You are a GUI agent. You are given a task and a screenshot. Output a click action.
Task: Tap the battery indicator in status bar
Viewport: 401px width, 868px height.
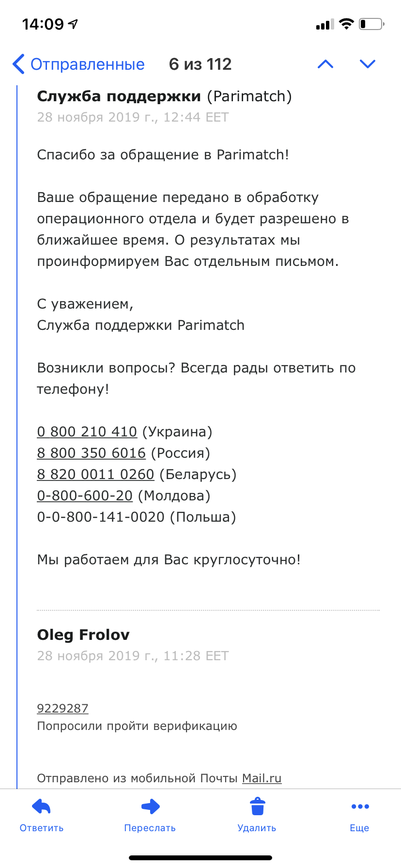[x=371, y=24]
